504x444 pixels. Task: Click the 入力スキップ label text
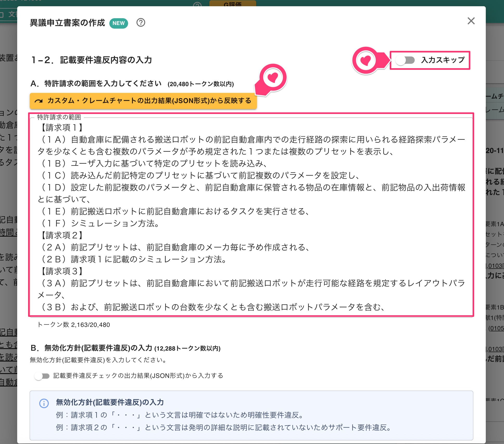443,60
